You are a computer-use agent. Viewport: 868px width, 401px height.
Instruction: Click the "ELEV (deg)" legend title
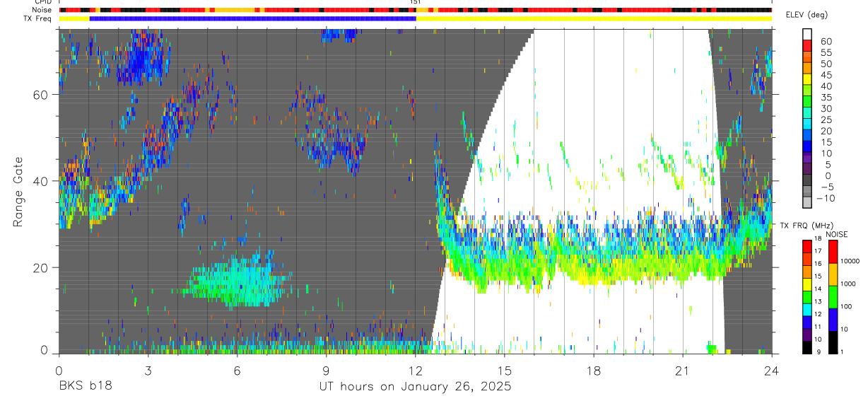click(807, 16)
